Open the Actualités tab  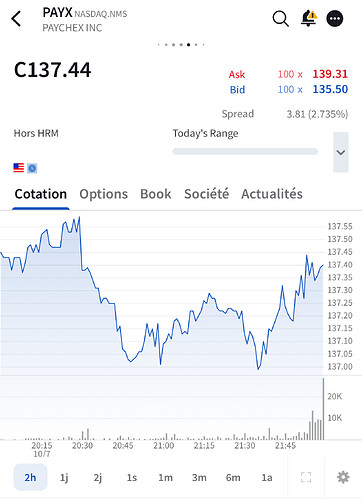pos(272,194)
